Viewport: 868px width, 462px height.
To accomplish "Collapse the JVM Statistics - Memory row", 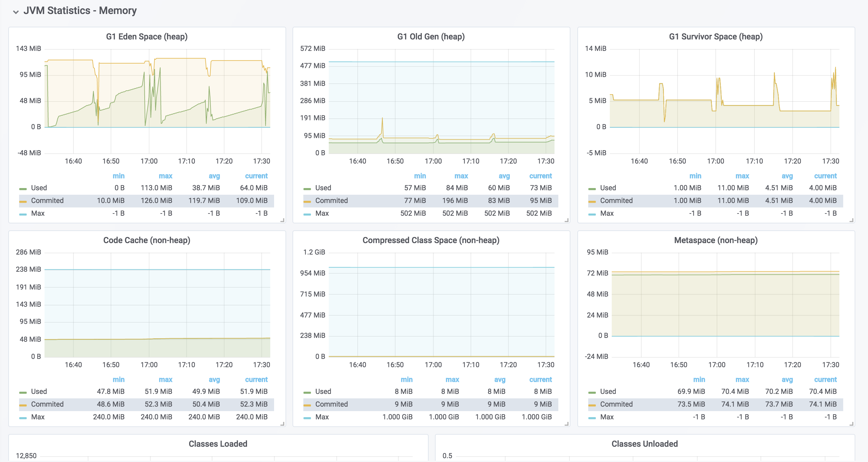I will (16, 11).
